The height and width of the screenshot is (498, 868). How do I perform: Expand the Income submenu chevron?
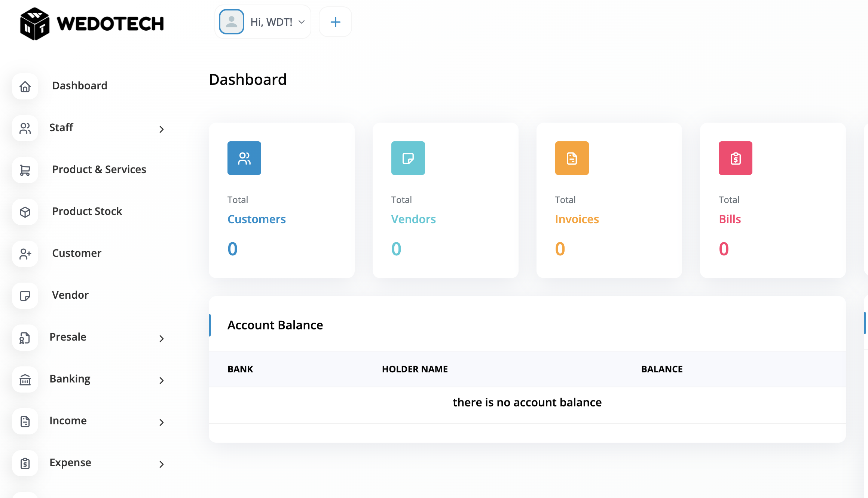point(161,422)
